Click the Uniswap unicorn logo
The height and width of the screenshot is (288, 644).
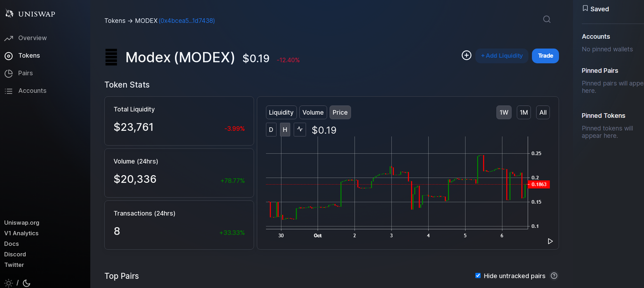9,14
